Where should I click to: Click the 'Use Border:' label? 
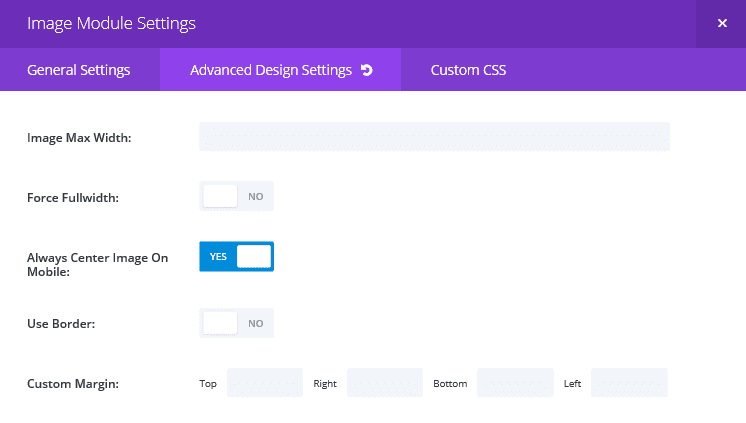click(61, 324)
